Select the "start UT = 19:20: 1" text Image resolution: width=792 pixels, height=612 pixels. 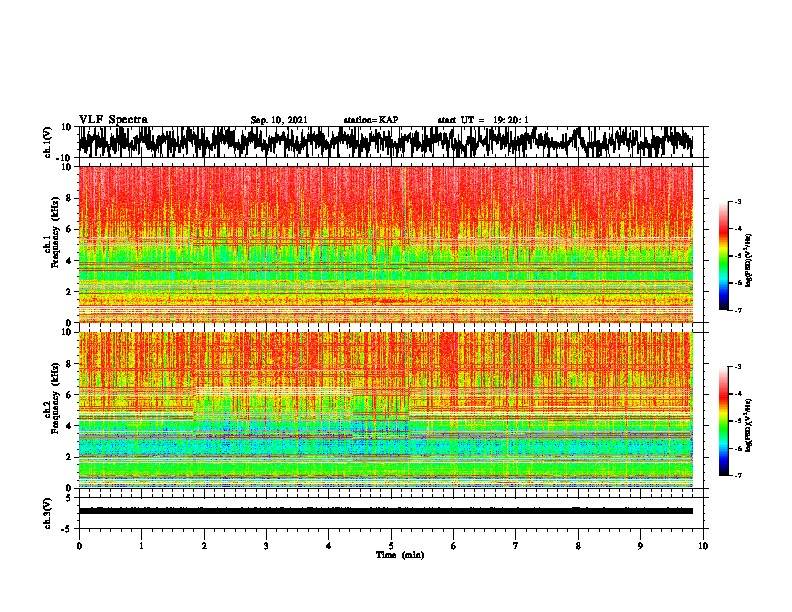point(483,120)
